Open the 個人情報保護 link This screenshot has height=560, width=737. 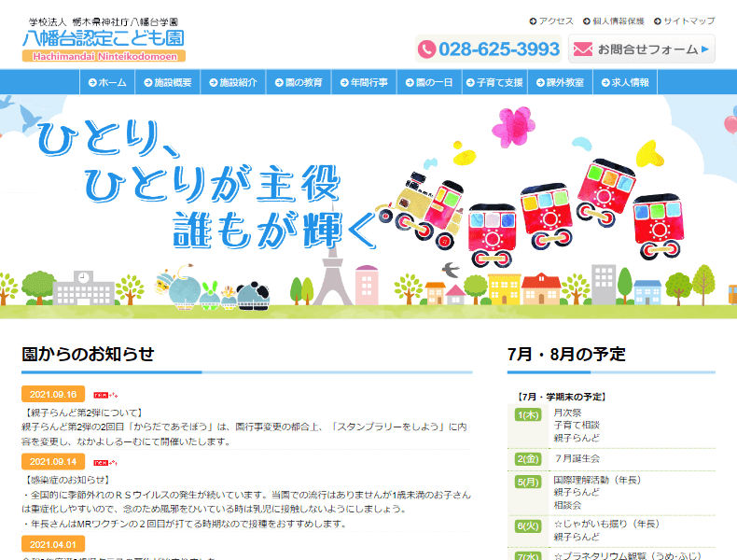[613, 21]
